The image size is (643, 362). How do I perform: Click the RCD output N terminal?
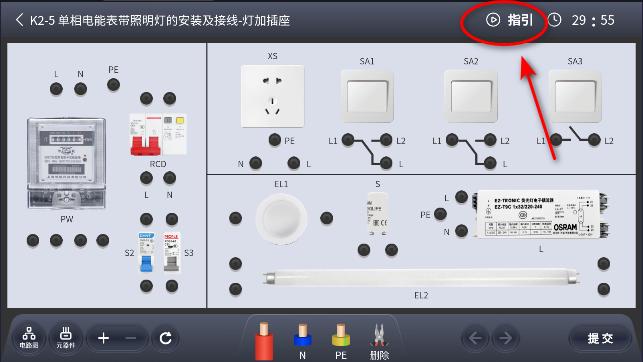tap(169, 178)
